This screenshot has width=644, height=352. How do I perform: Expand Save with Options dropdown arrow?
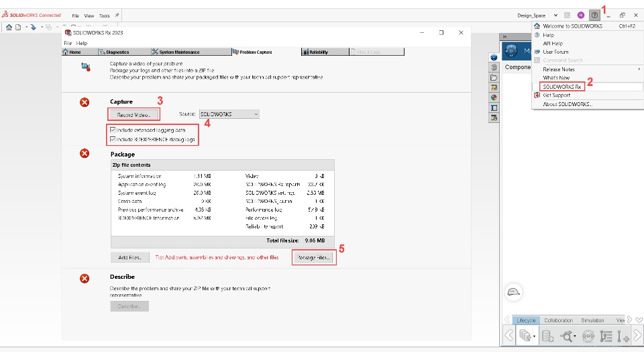[534, 337]
